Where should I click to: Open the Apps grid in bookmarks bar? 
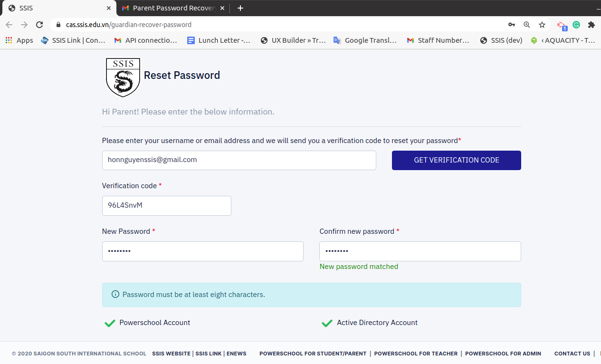point(19,40)
